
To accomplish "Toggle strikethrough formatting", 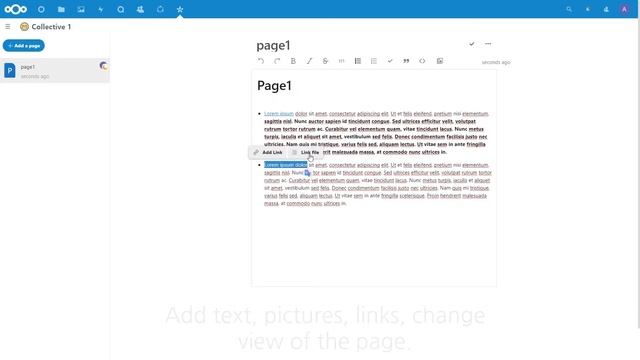I will point(325,61).
